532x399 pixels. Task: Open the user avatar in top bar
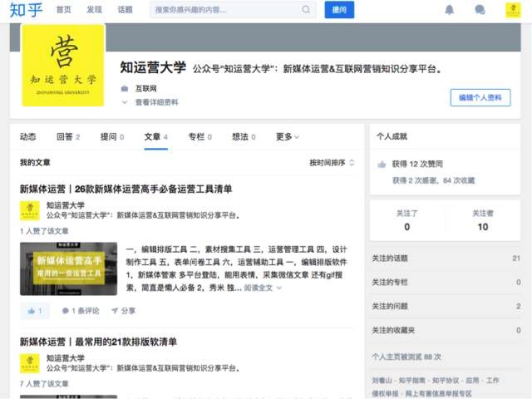[x=513, y=10]
